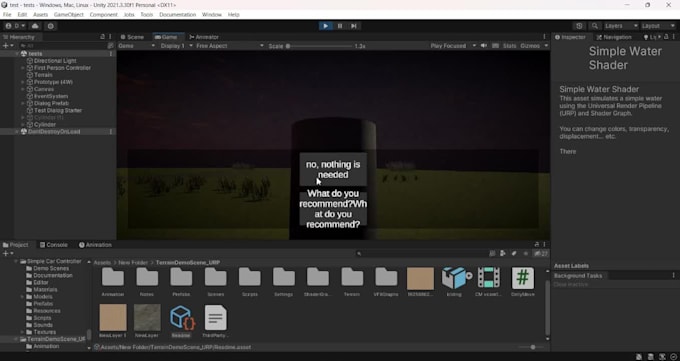The width and height of the screenshot is (680, 361).
Task: Open the Gizmos dropdown arrow
Action: pos(546,46)
